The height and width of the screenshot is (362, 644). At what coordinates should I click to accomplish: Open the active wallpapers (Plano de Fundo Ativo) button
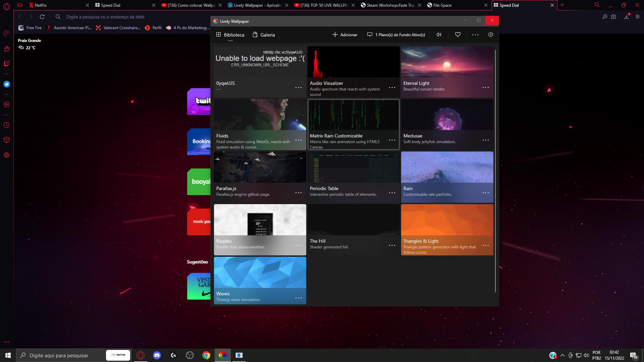click(x=396, y=35)
